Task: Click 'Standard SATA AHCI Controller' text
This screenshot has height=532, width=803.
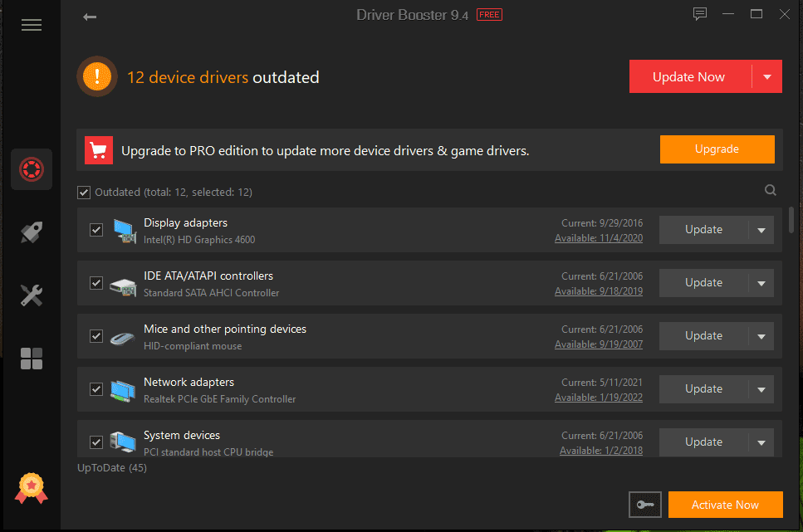Action: [212, 293]
